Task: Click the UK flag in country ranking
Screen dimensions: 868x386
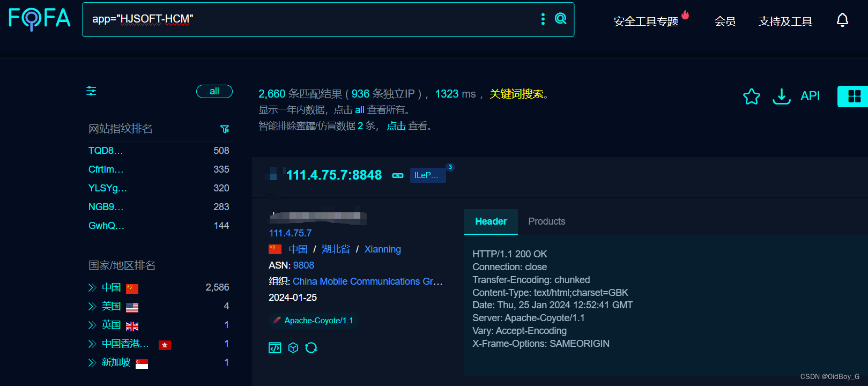Action: click(132, 326)
